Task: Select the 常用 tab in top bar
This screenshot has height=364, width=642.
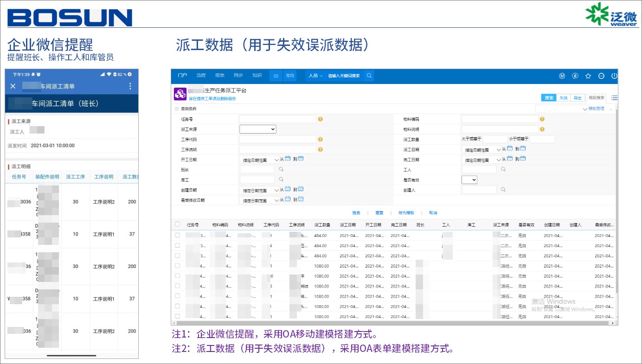Action: pyautogui.click(x=290, y=76)
